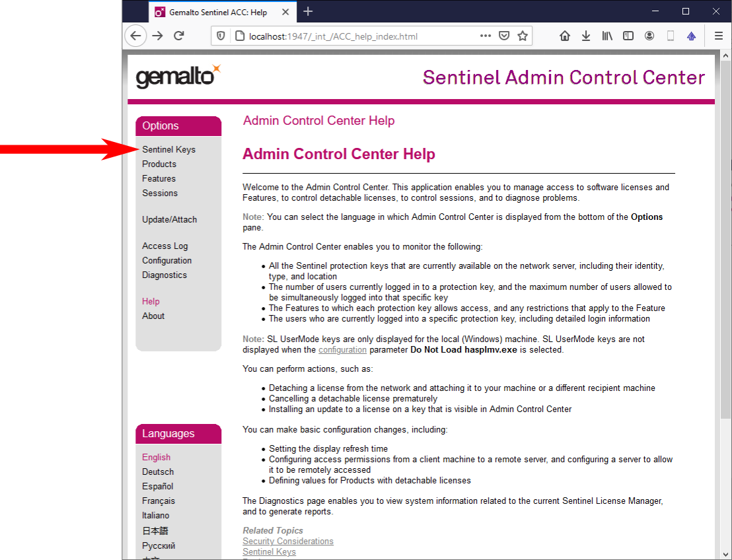Click the Firefox sync cloud icon
The image size is (732, 560).
[691, 36]
